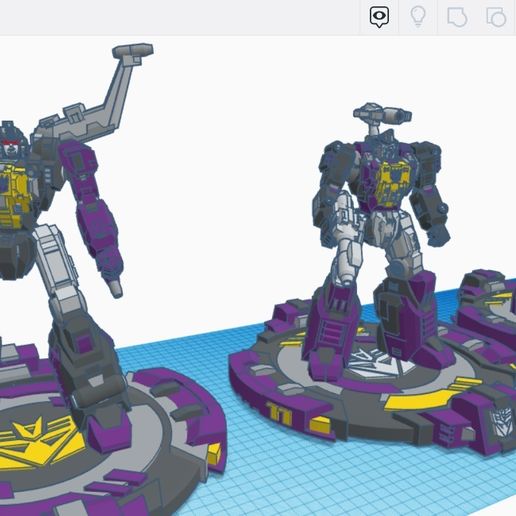Click the Show All lightbulb icon

[418, 16]
